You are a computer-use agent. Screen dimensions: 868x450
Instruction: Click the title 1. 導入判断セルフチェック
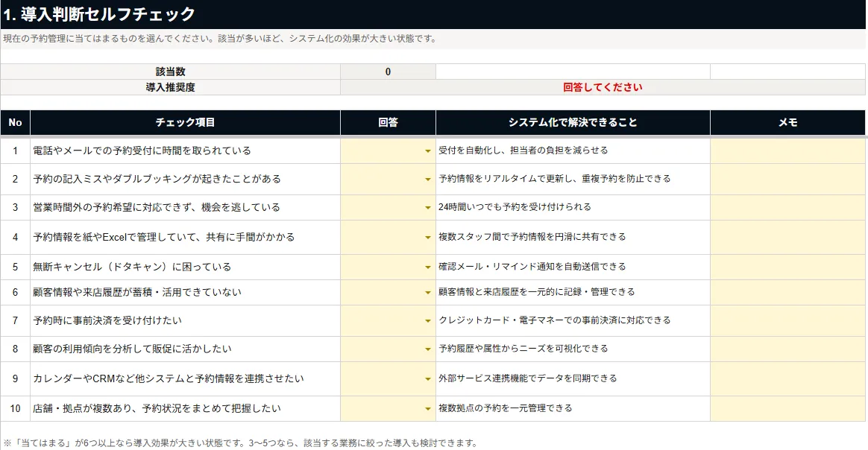[x=99, y=14]
